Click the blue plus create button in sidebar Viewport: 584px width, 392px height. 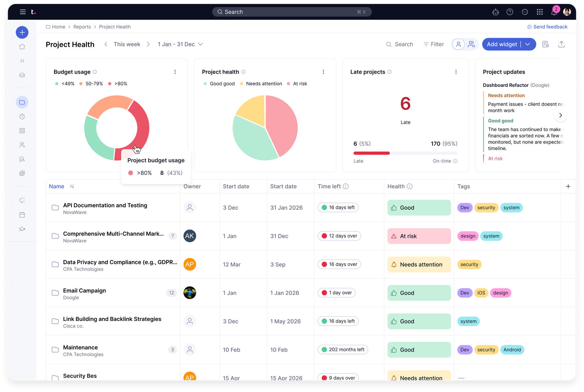click(22, 32)
